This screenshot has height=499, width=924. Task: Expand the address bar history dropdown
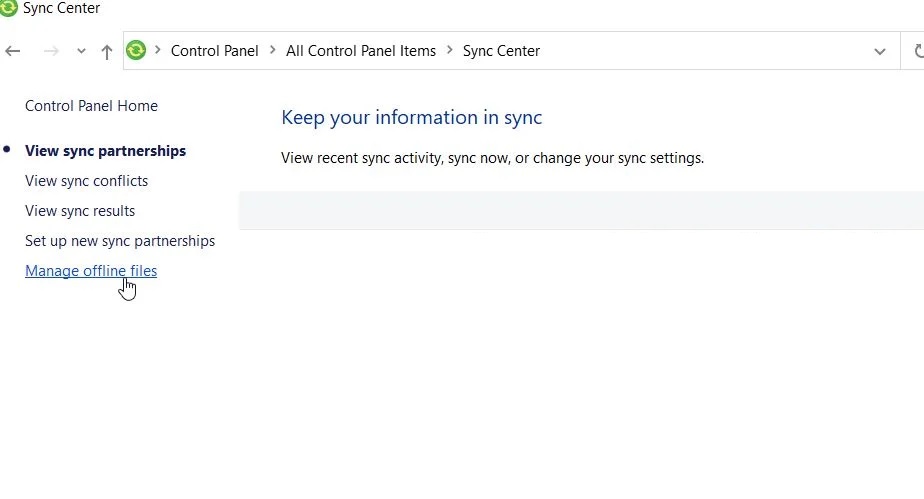880,52
